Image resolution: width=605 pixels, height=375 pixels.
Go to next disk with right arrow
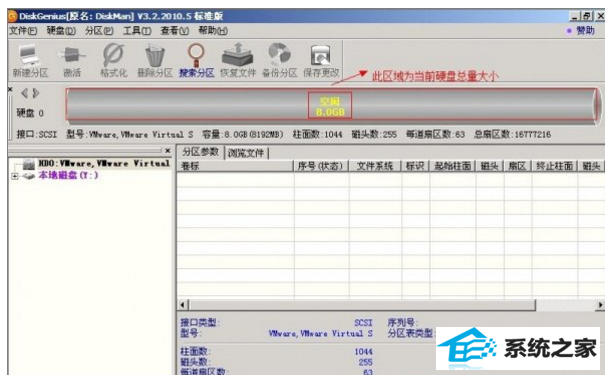click(35, 93)
